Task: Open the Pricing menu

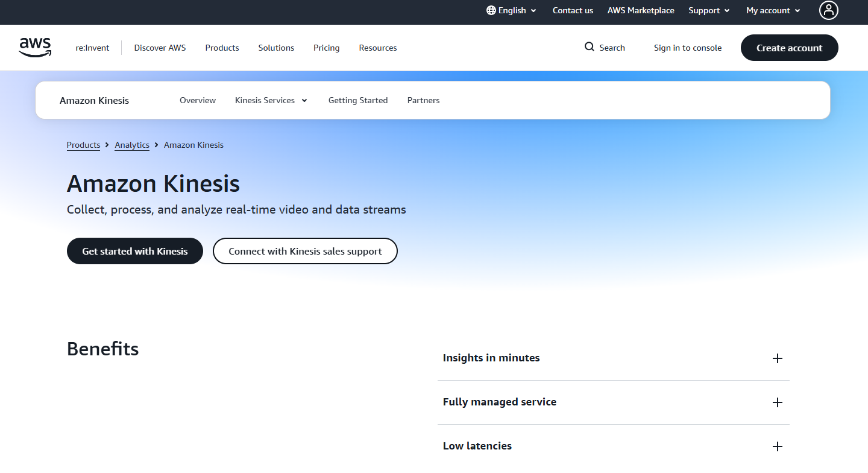Action: (326, 48)
